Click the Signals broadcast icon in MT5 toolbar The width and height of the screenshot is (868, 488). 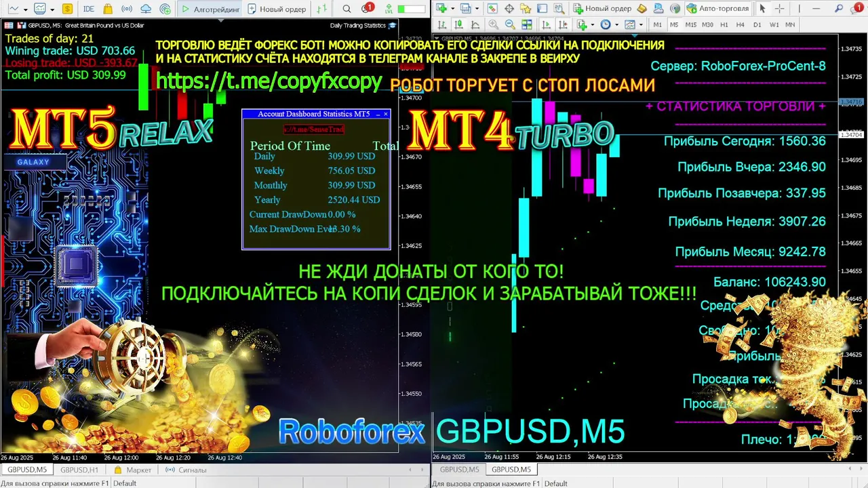coord(127,9)
